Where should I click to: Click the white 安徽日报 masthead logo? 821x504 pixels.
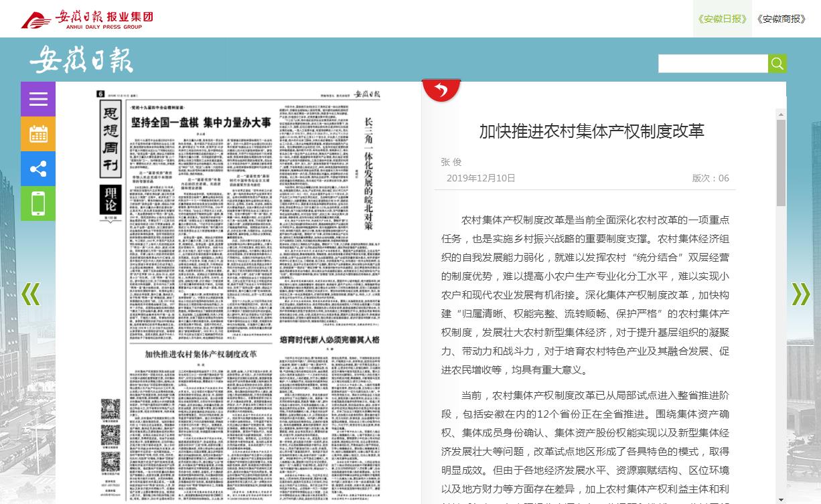tap(81, 60)
